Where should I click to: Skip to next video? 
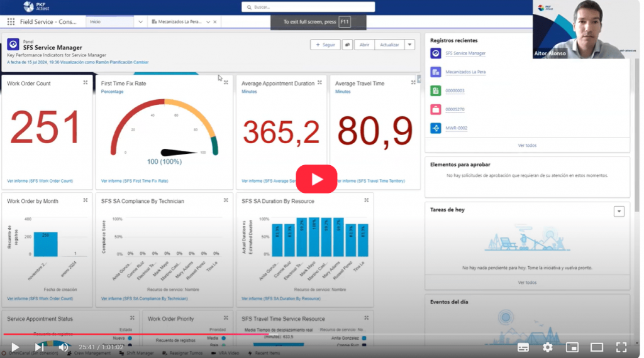pos(39,347)
